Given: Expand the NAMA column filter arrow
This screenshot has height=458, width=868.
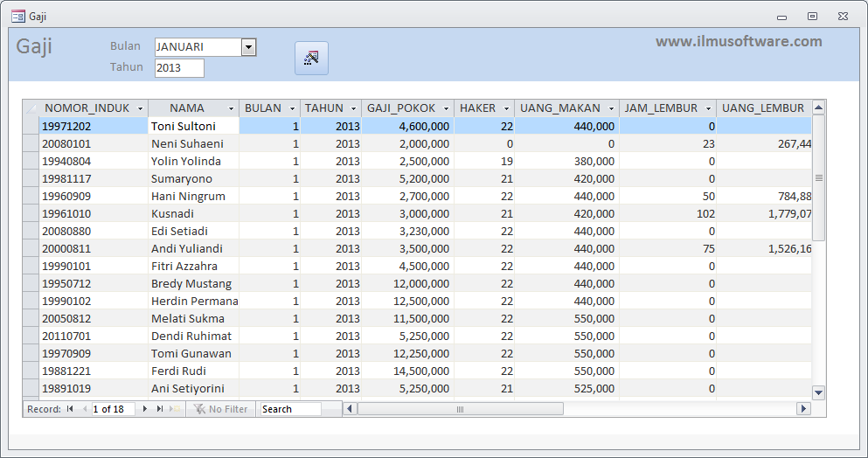Looking at the screenshot, I should tap(232, 108).
